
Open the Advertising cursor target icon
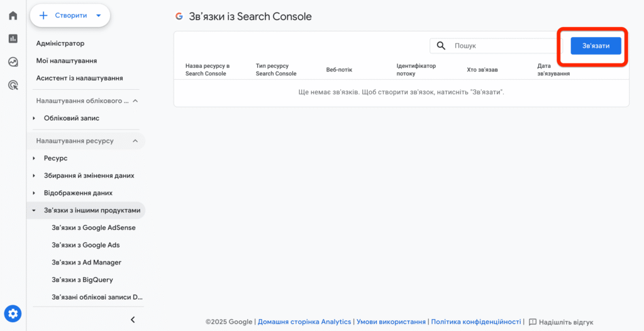tap(13, 85)
